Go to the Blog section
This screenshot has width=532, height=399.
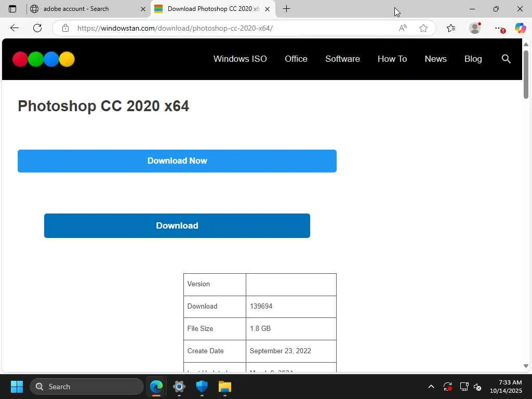pyautogui.click(x=473, y=59)
